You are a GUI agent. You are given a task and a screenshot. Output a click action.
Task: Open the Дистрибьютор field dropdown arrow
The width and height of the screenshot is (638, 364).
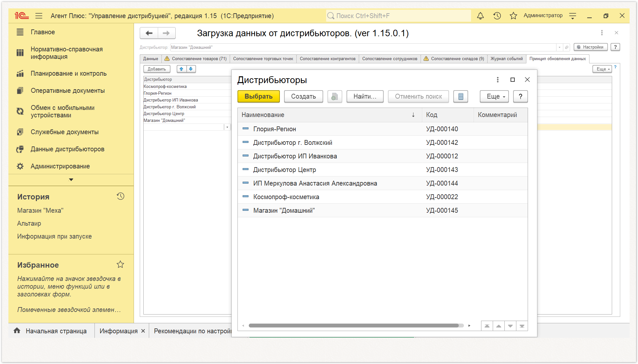559,47
